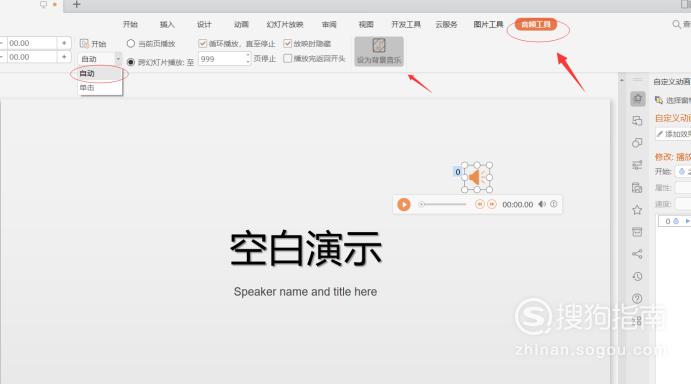Click the 选择窗格 button in animation pane
The height and width of the screenshot is (384, 691).
(x=672, y=101)
